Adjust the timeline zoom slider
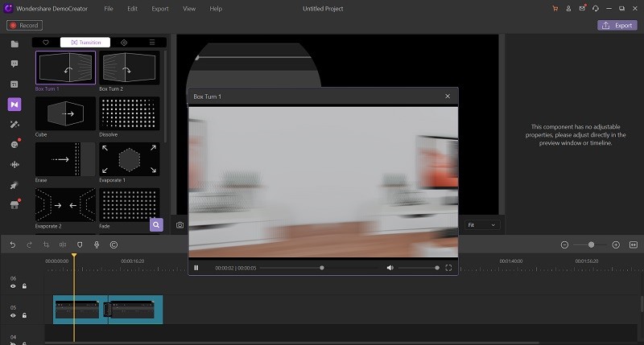Screen dimensions: 644x345 (591, 245)
